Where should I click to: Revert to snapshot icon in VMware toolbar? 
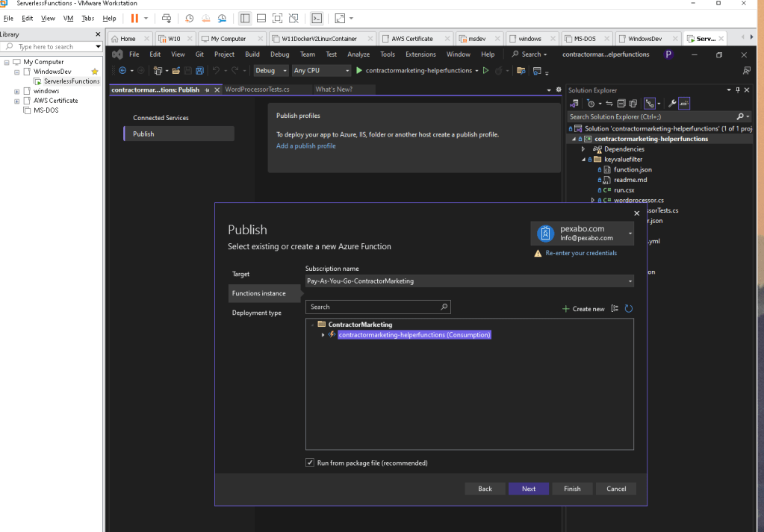click(x=206, y=19)
